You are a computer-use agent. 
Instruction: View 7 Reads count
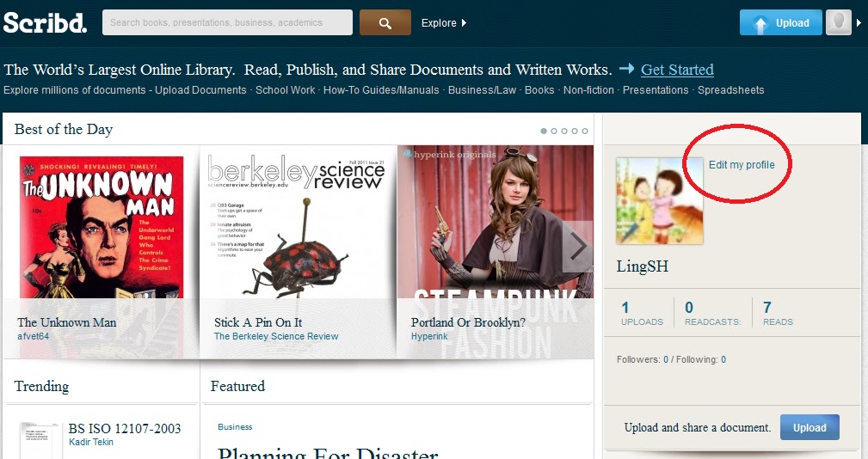(777, 313)
